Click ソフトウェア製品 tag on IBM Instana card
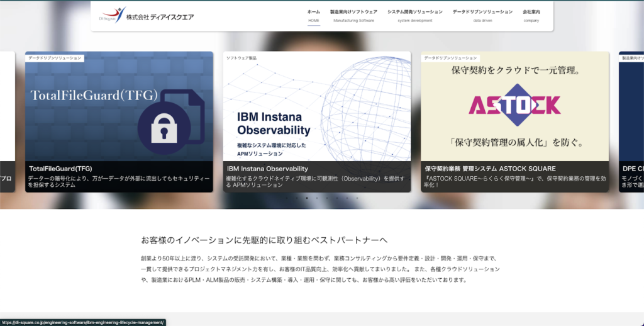644x326 pixels. [x=241, y=58]
